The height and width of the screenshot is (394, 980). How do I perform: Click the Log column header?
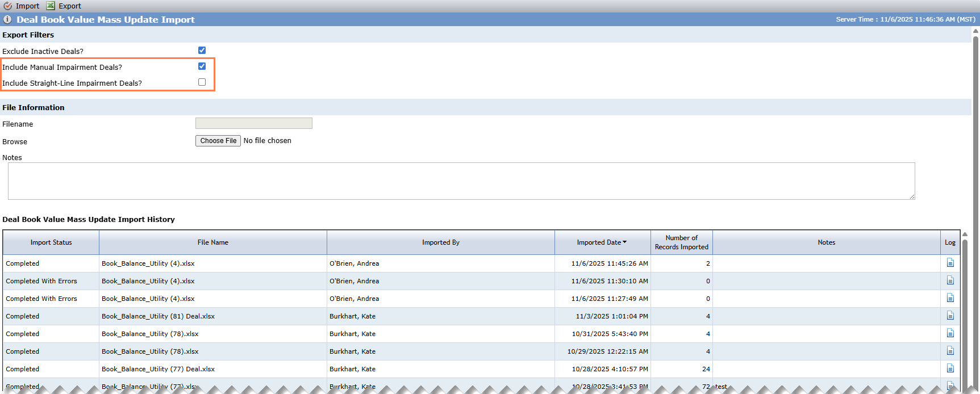coord(950,242)
